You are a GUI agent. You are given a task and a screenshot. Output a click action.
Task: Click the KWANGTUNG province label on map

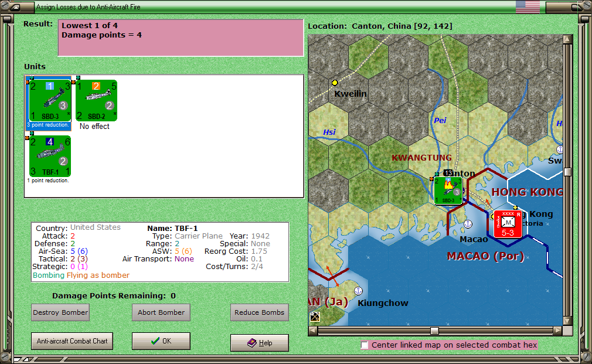pos(421,158)
